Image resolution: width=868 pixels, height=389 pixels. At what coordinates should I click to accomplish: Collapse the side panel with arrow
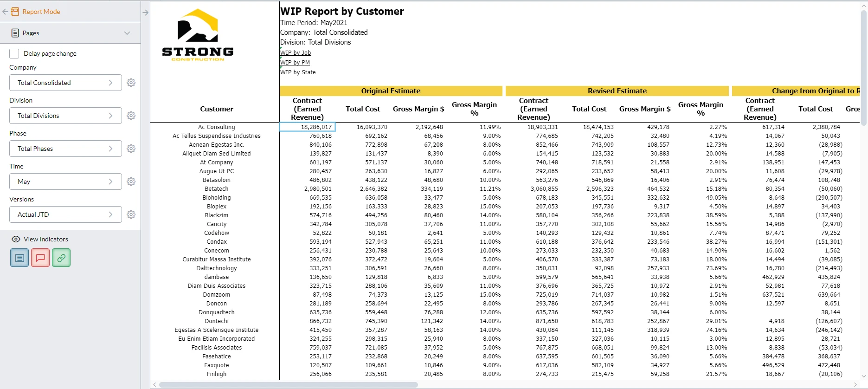tap(145, 13)
